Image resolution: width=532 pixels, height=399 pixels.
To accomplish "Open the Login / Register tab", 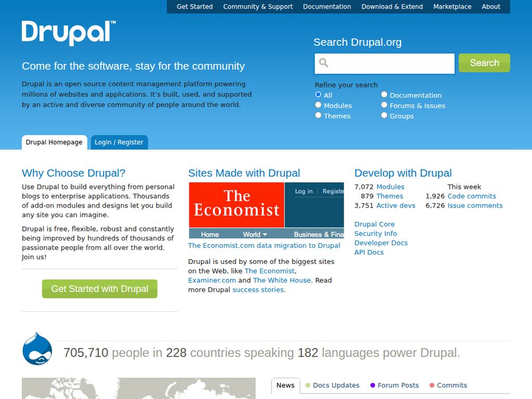I will pyautogui.click(x=119, y=142).
